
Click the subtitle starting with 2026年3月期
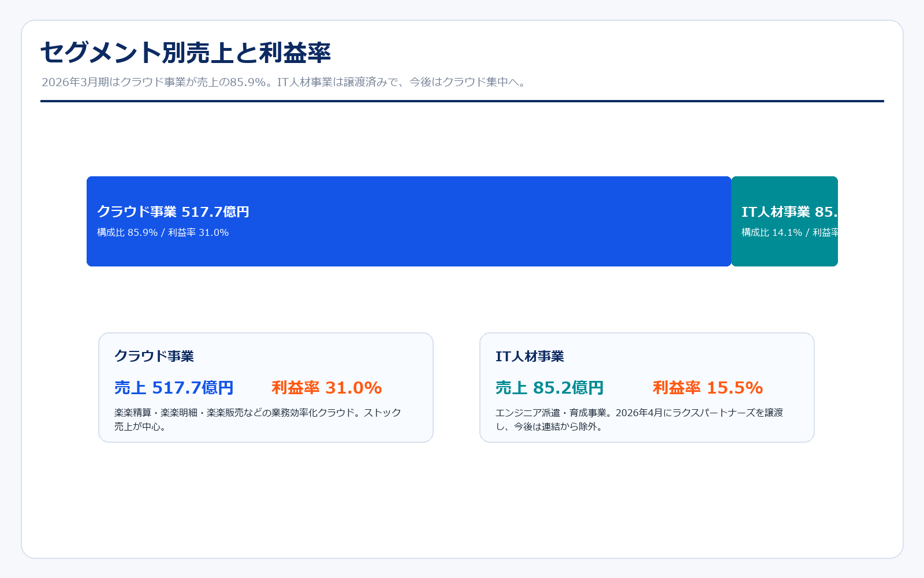285,82
